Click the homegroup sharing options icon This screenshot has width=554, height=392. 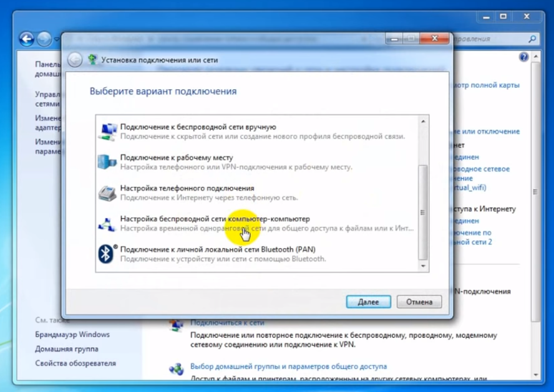coord(177,369)
